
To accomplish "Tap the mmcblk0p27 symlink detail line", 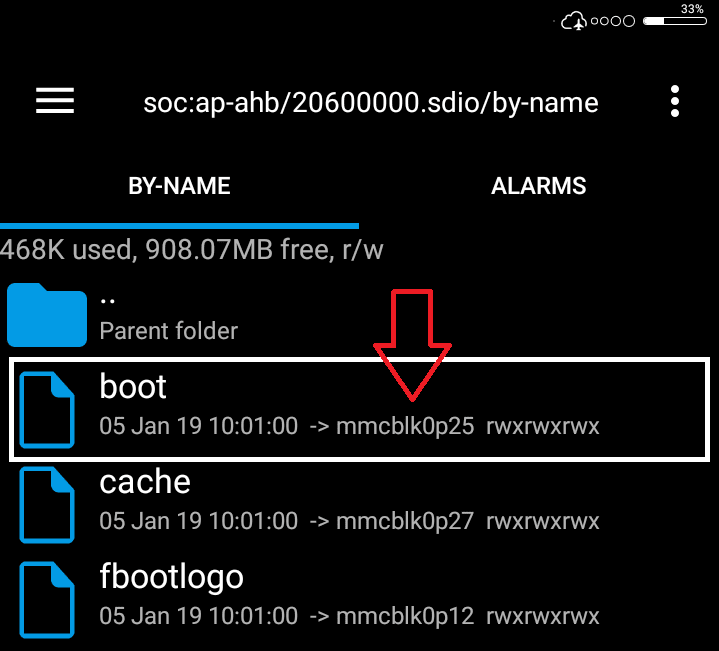I will pos(349,521).
